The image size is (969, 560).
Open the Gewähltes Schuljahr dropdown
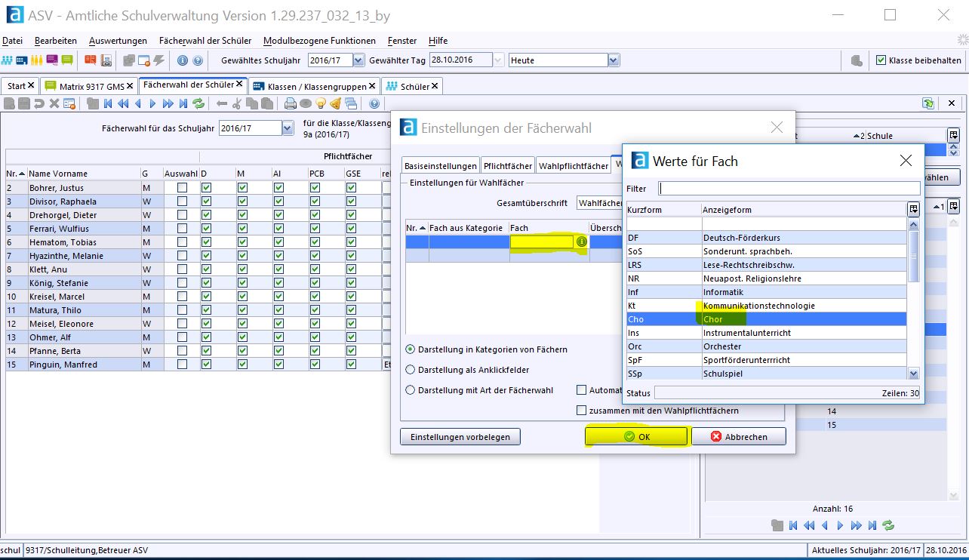[x=358, y=60]
